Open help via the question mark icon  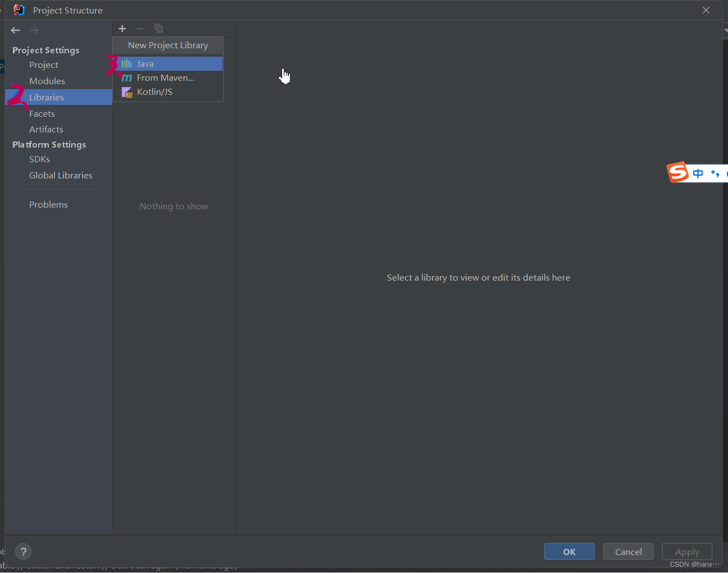(x=23, y=551)
